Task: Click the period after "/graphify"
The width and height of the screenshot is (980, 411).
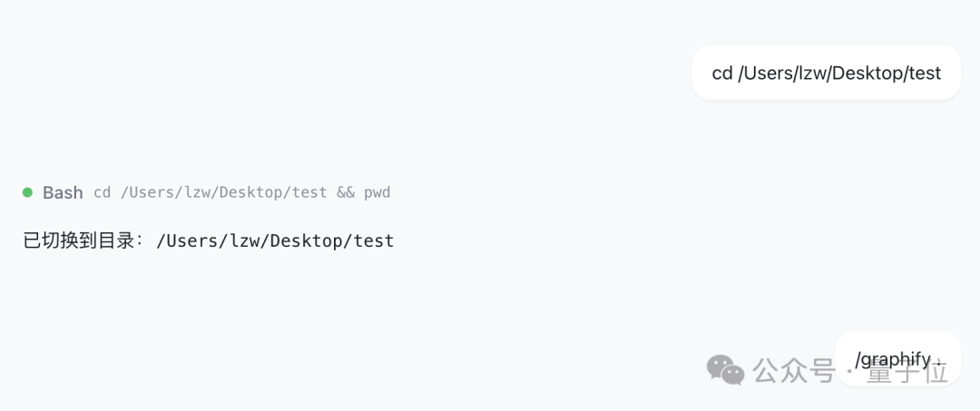Action: tap(938, 363)
